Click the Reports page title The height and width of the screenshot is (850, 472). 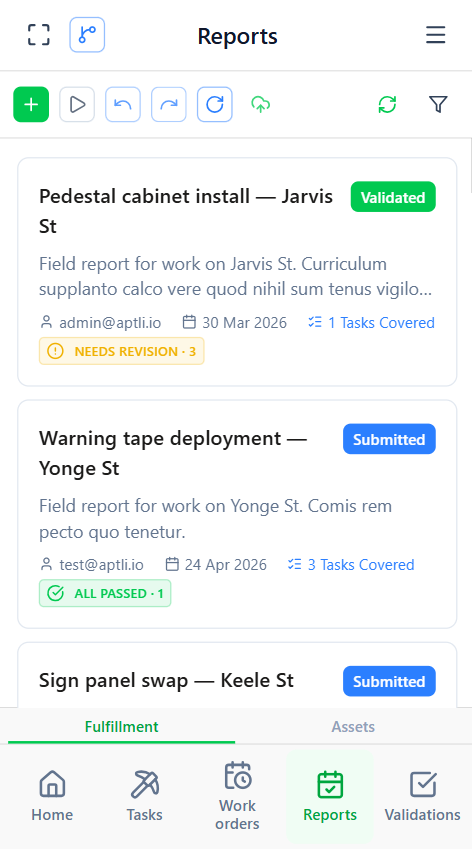(237, 36)
